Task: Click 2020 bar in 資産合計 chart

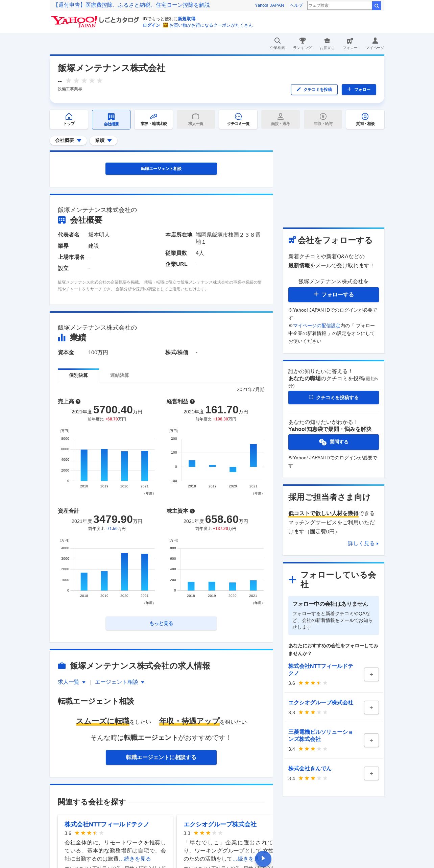Action: pos(124,572)
